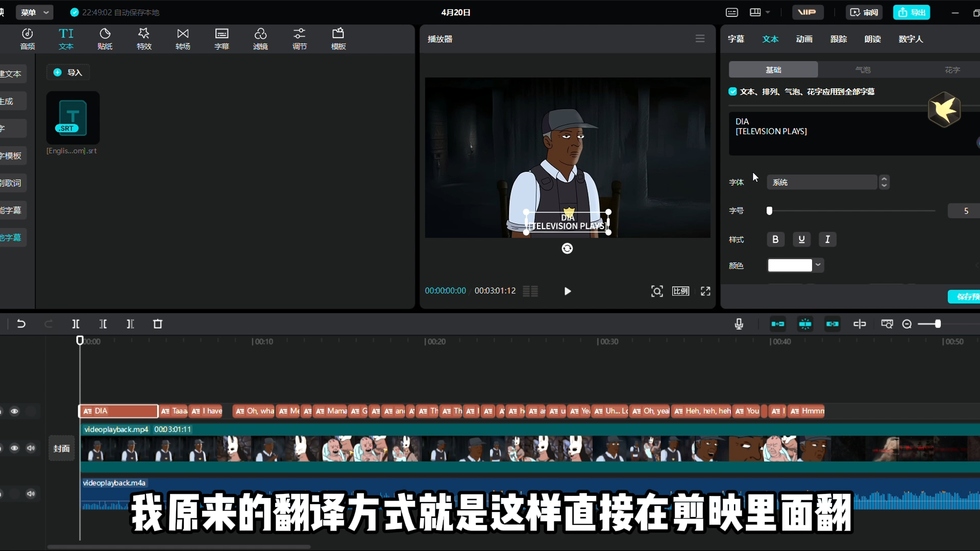Open the text color dropdown arrow
The image size is (980, 551).
[x=818, y=265]
